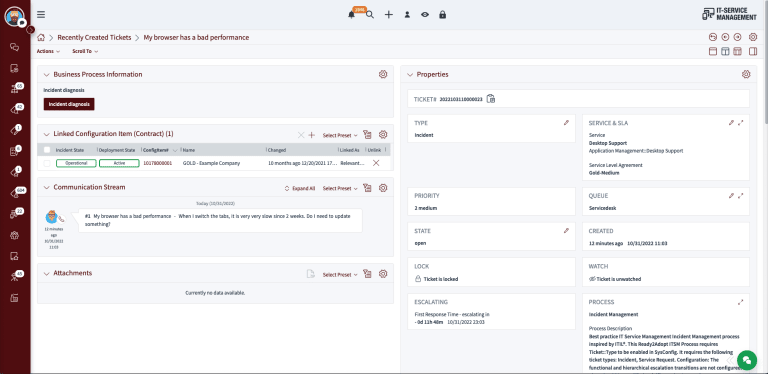
Task: Collapse the Communication Stream panel
Action: (x=47, y=187)
